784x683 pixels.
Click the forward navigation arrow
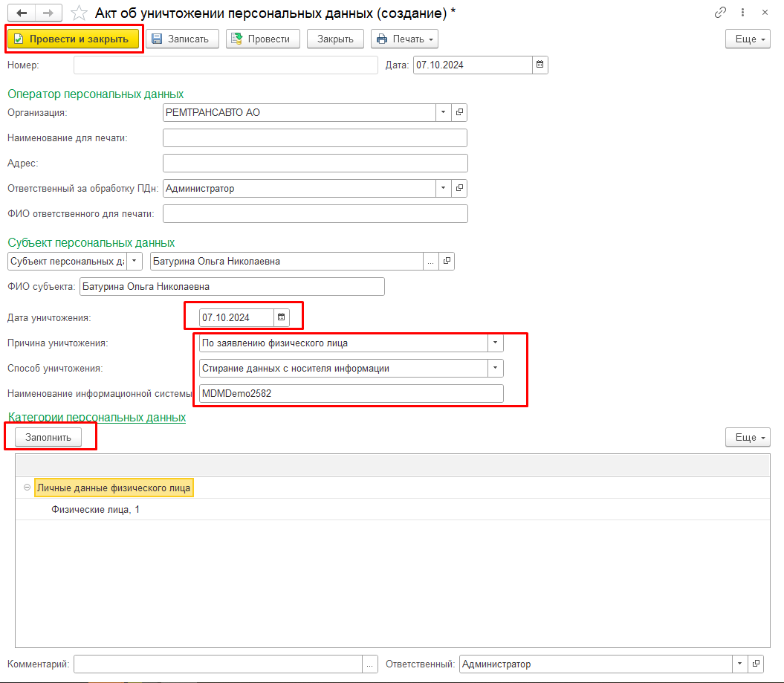coord(48,13)
